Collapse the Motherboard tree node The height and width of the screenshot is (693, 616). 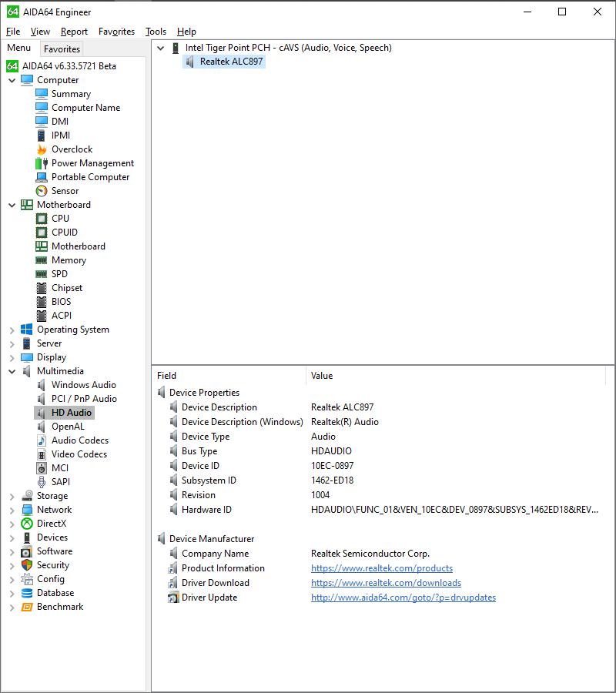coord(12,205)
